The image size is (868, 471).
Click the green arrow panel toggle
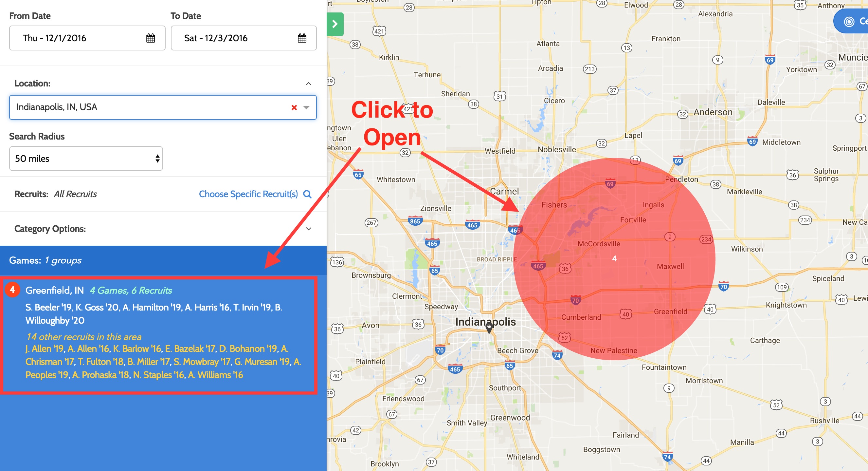click(335, 24)
